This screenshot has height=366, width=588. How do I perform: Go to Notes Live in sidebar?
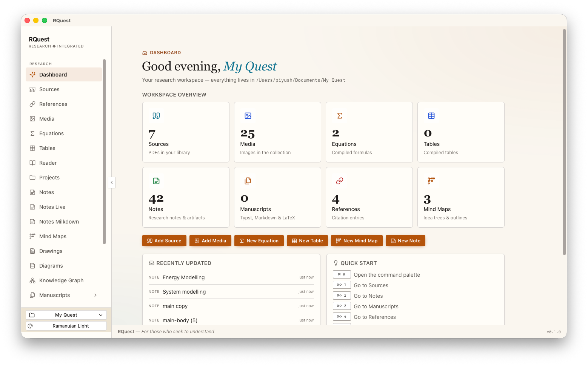tap(64, 207)
